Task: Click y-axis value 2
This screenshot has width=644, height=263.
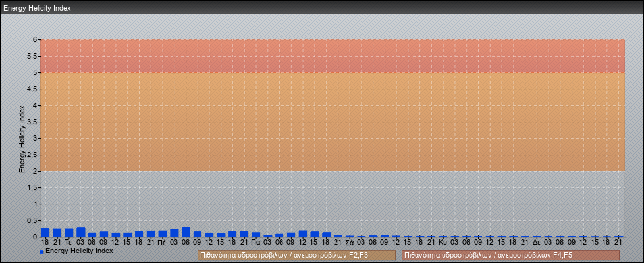Action: click(36, 171)
